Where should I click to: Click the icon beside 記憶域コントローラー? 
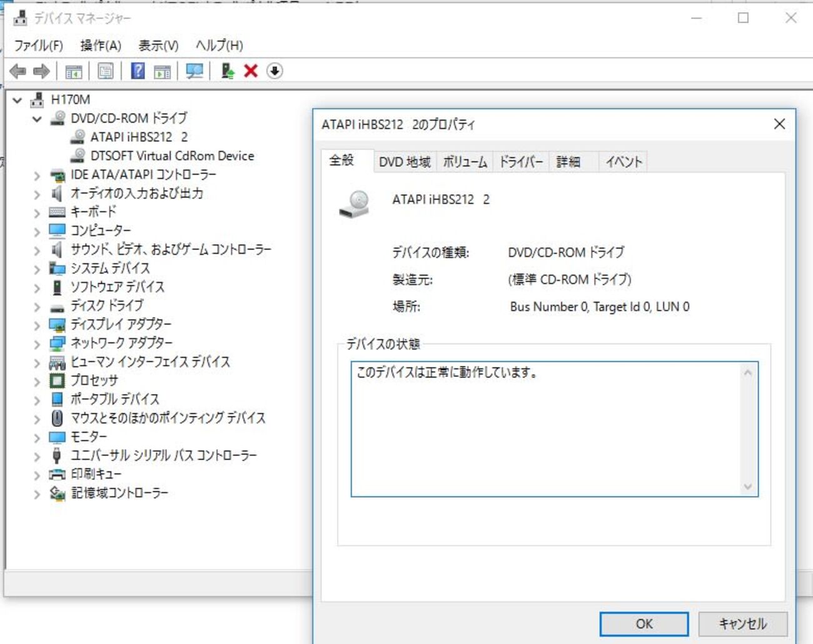point(58,493)
